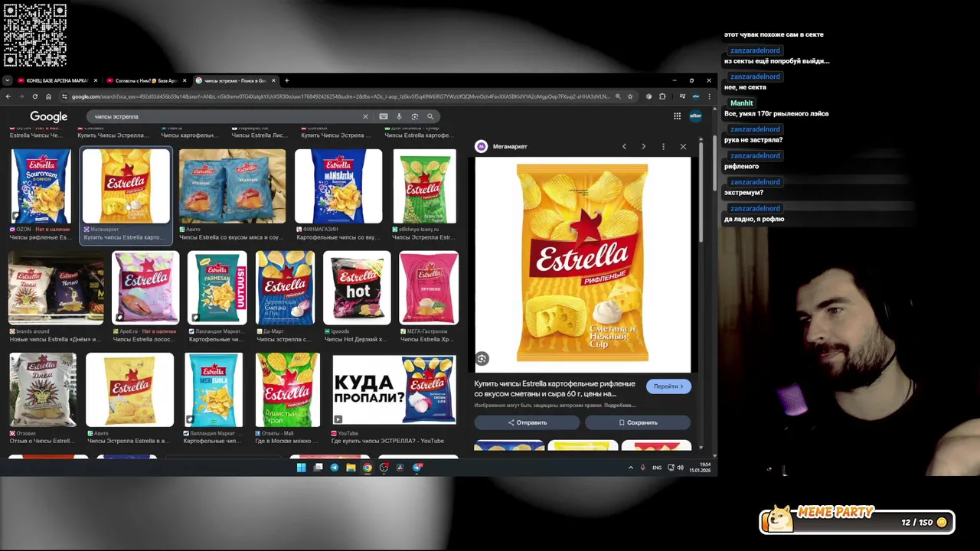The image size is (980, 551).
Task: Open OZON blue Estrella Sourcream thumbnail
Action: [x=41, y=186]
